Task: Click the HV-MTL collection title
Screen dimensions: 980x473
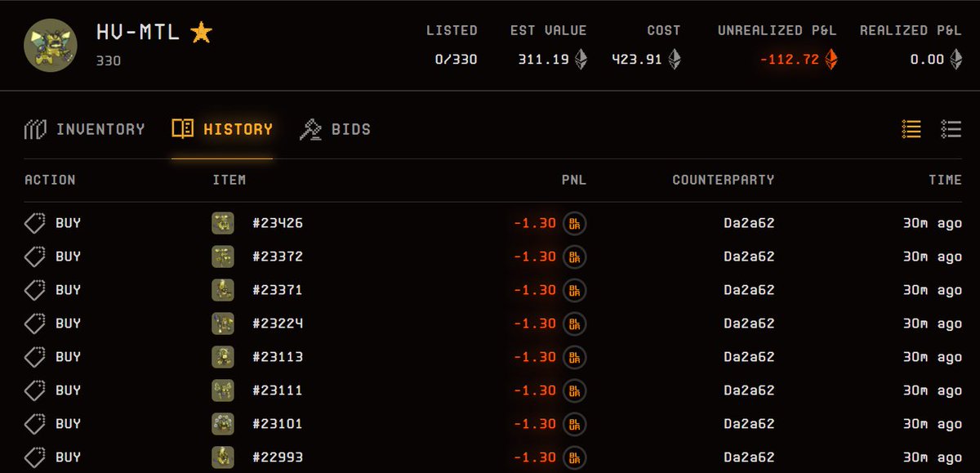Action: click(x=138, y=33)
